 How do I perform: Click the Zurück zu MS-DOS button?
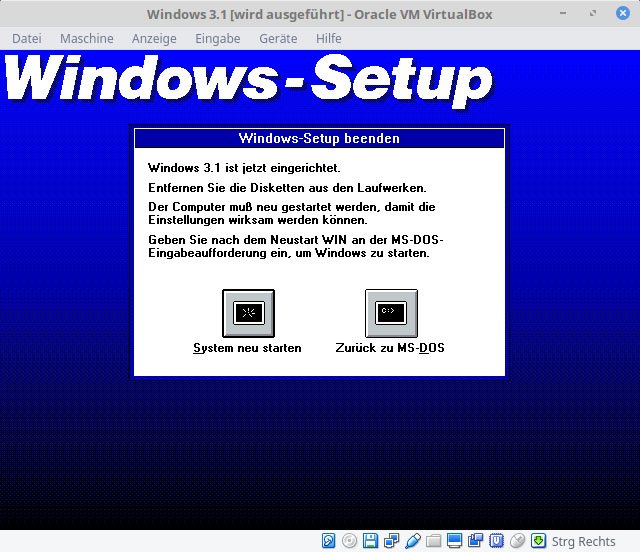pyautogui.click(x=391, y=313)
